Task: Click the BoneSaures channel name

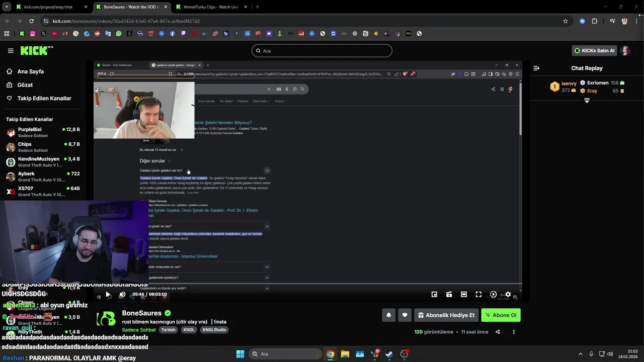Action: [142, 313]
